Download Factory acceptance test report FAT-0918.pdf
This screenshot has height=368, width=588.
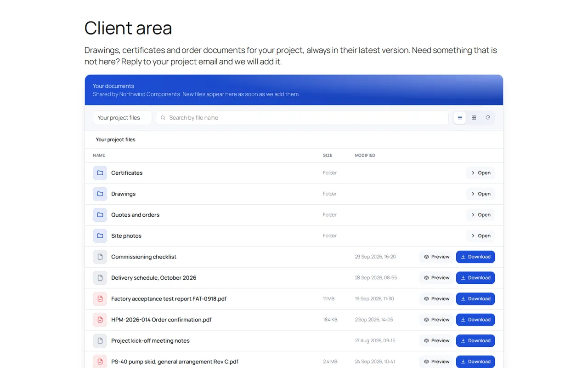coord(475,299)
